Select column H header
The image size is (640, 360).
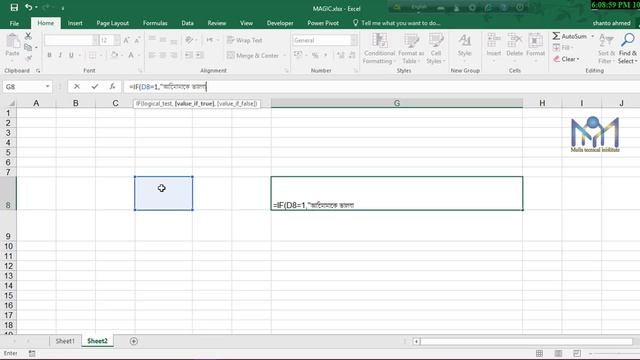pos(542,103)
